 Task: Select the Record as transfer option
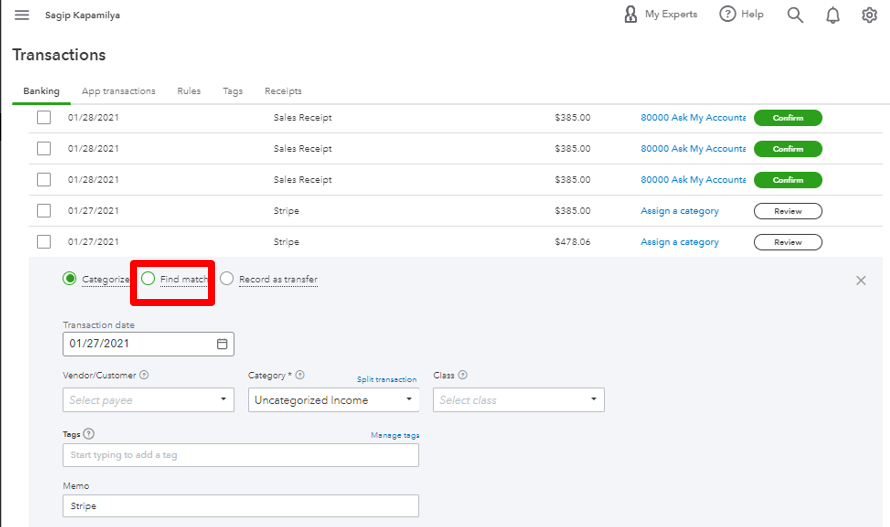(x=227, y=279)
